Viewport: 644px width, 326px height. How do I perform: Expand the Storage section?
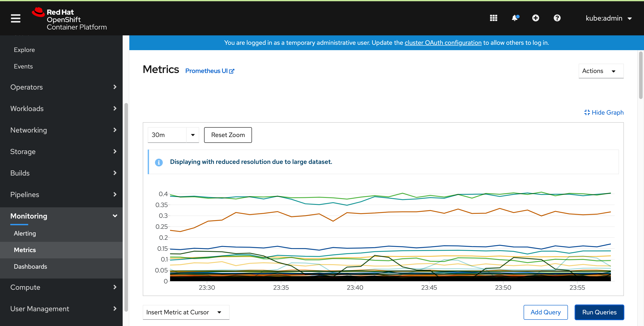61,152
